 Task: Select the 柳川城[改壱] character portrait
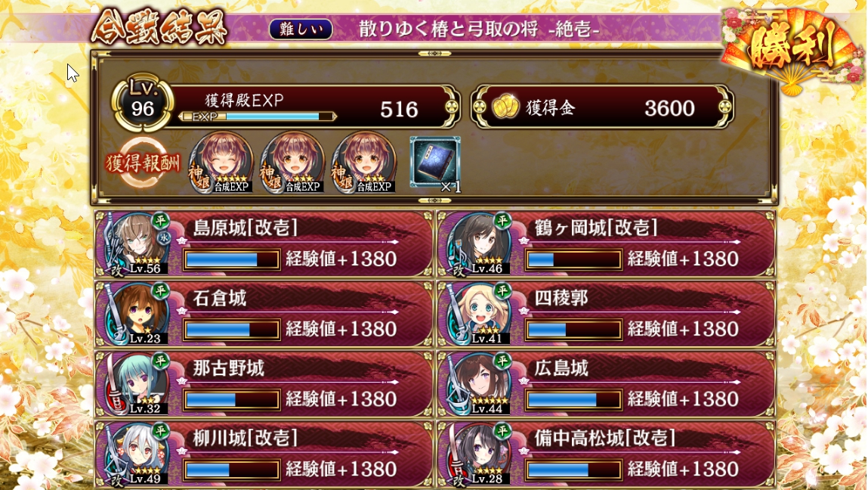click(137, 454)
